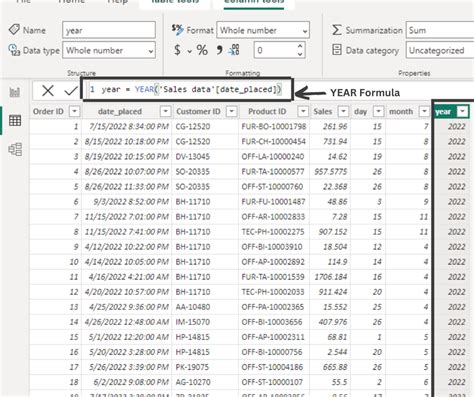The height and width of the screenshot is (397, 474).
Task: Click the Format icon in ribbon
Action: (x=178, y=29)
